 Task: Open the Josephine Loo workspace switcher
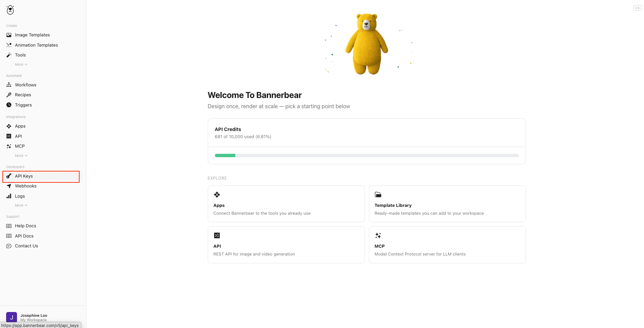(43, 317)
